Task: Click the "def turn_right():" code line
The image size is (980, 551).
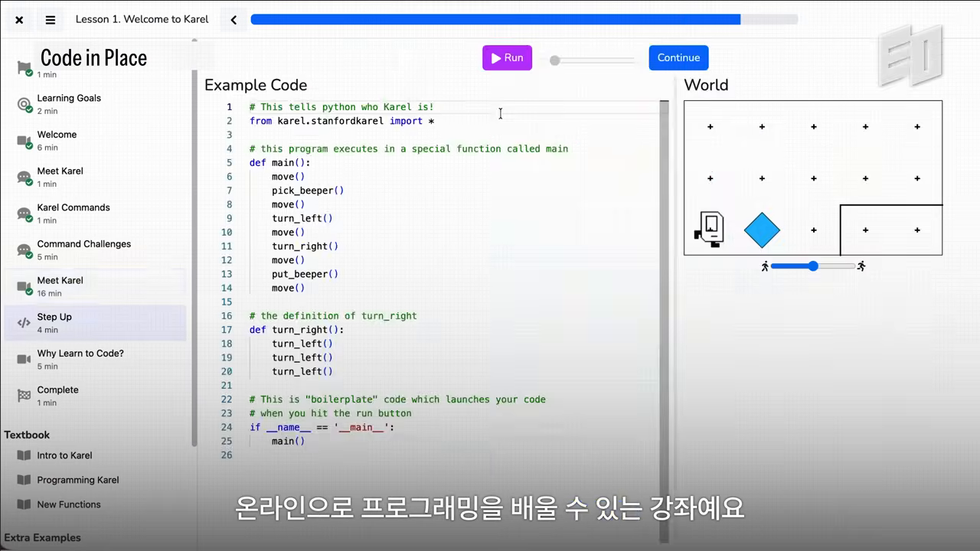Action: pyautogui.click(x=297, y=330)
